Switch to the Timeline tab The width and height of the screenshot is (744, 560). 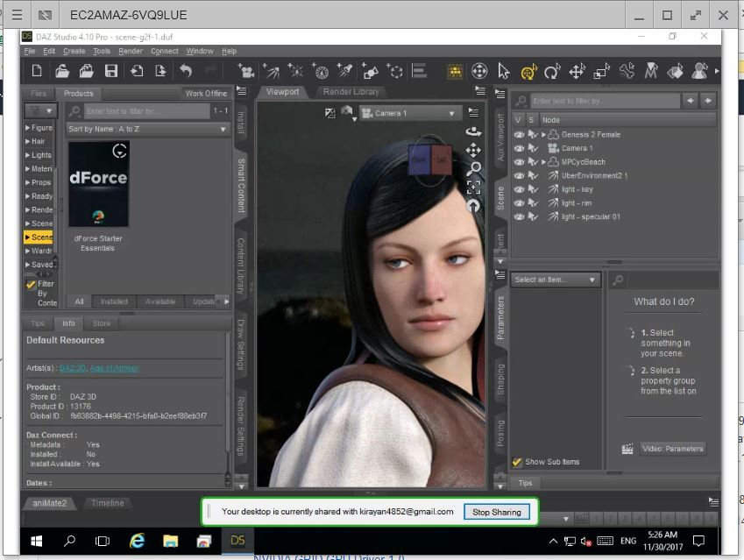108,504
